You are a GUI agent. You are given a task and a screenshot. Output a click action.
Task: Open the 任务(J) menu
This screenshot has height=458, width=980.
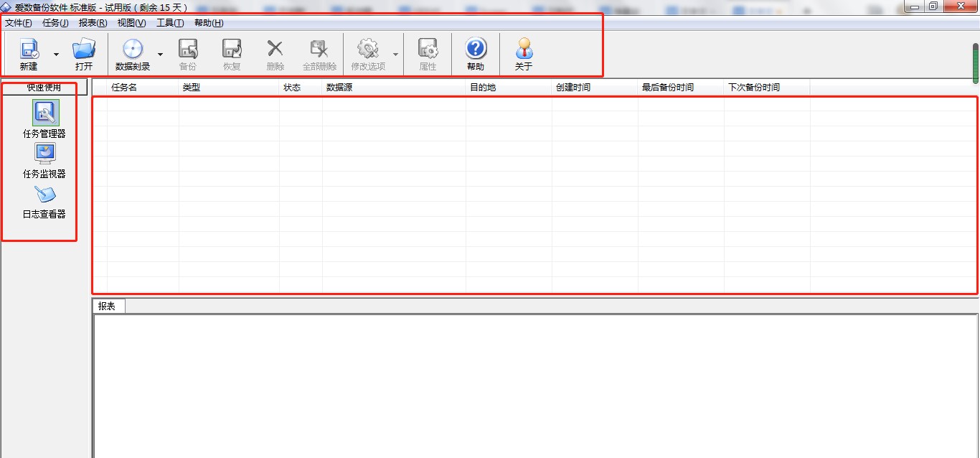(55, 23)
